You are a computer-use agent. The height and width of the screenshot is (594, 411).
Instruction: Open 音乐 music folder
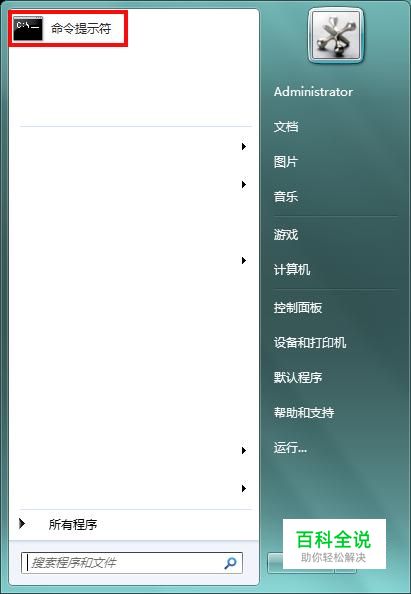click(286, 197)
